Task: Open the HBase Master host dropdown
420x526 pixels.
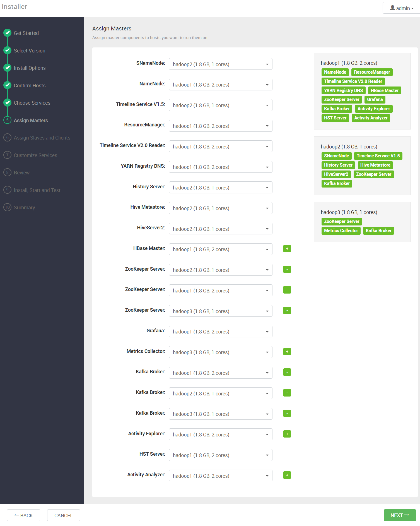Action: pyautogui.click(x=221, y=249)
